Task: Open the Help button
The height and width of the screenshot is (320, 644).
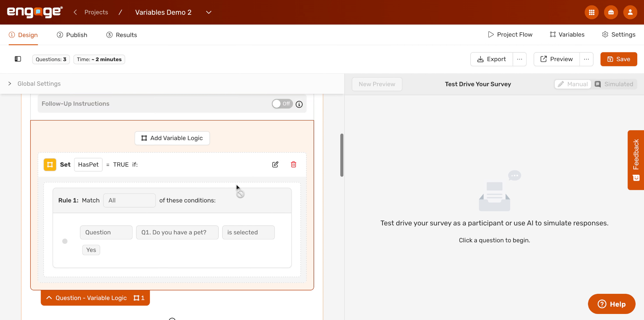Action: coord(611,304)
